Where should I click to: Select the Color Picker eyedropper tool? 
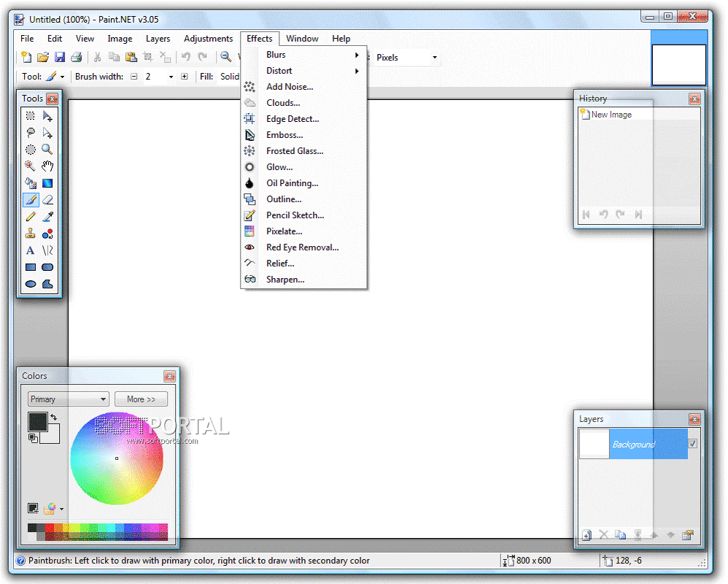(47, 217)
